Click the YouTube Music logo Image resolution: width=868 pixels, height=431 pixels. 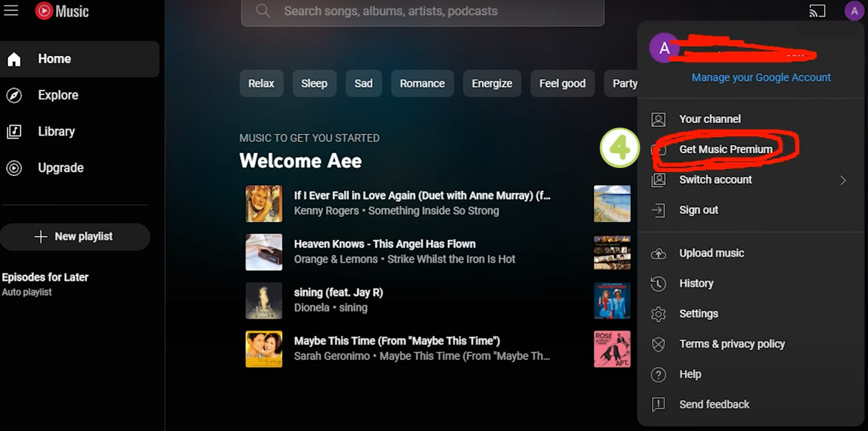[x=62, y=11]
